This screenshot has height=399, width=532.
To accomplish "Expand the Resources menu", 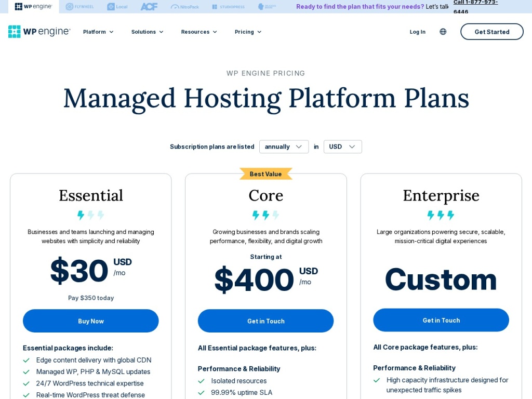I will point(199,32).
